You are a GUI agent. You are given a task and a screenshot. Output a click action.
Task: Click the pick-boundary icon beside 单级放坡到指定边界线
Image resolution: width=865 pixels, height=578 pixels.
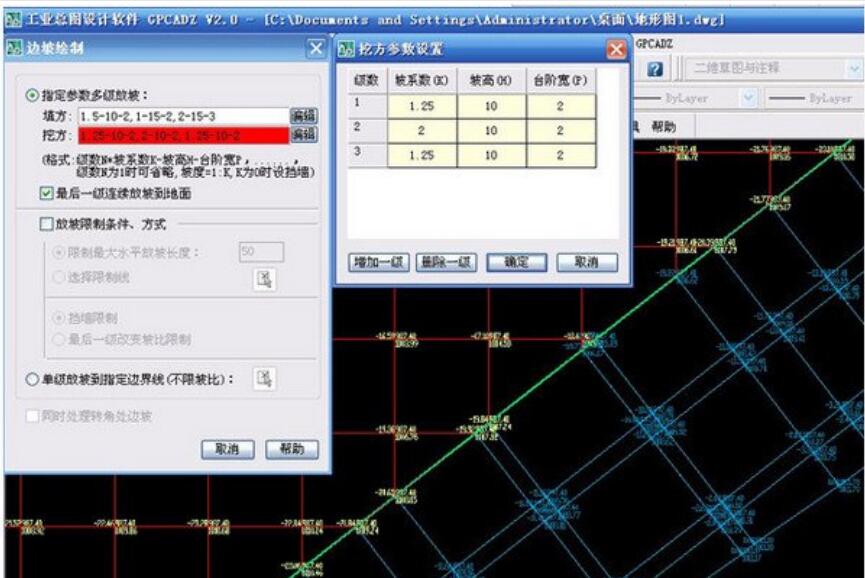coord(263,378)
